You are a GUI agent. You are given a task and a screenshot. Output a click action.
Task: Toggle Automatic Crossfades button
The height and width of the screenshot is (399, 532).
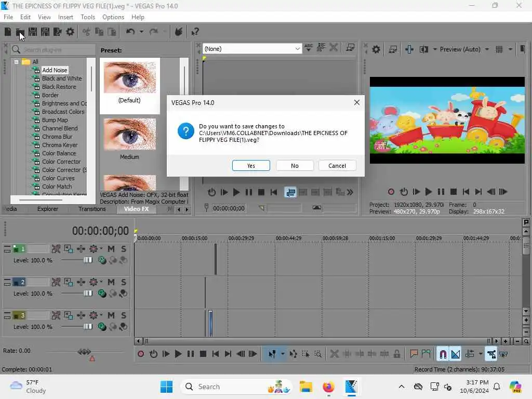click(x=456, y=354)
